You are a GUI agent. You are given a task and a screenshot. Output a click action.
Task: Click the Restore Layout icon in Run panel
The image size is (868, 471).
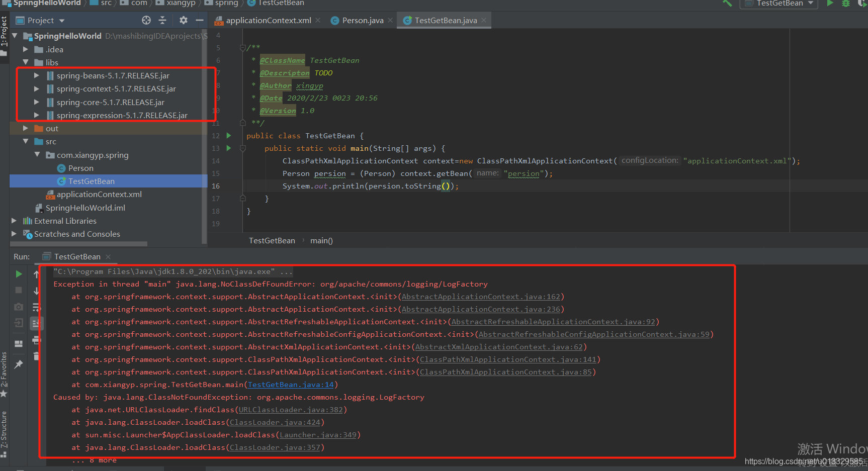point(19,344)
